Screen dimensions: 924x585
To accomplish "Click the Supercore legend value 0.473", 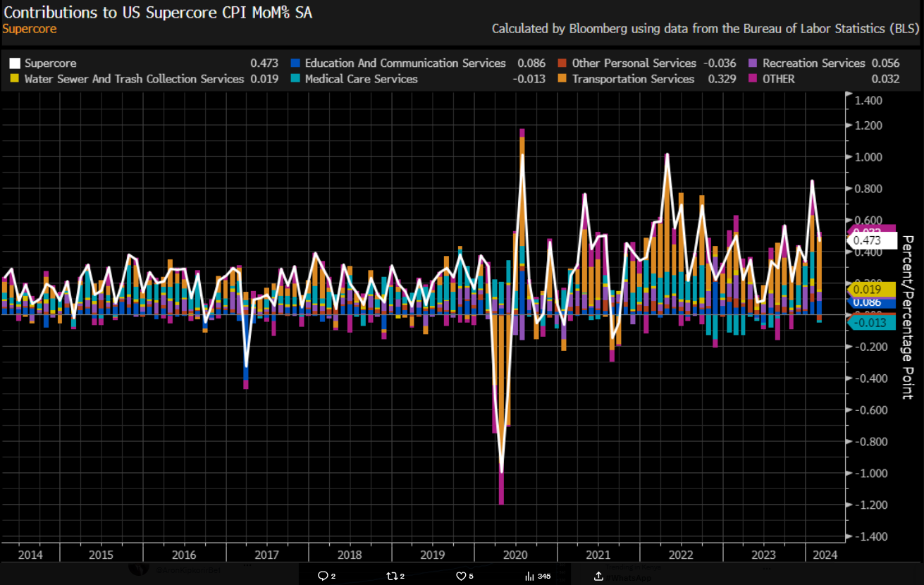I will tap(264, 63).
